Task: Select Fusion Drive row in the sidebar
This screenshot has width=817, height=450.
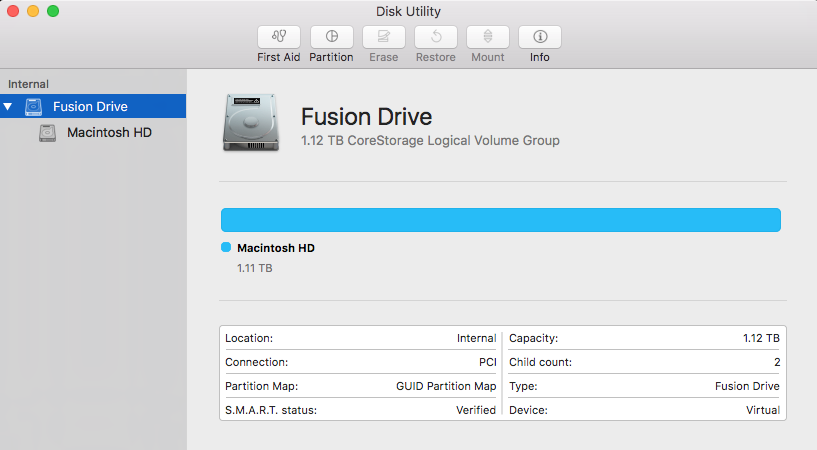Action: pyautogui.click(x=93, y=106)
